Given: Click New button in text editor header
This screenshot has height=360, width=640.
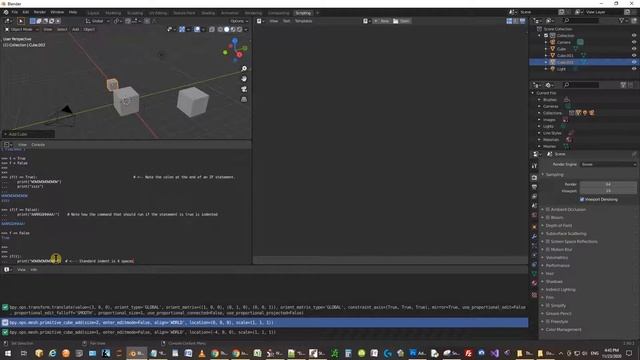Looking at the screenshot, I should click(x=382, y=21).
